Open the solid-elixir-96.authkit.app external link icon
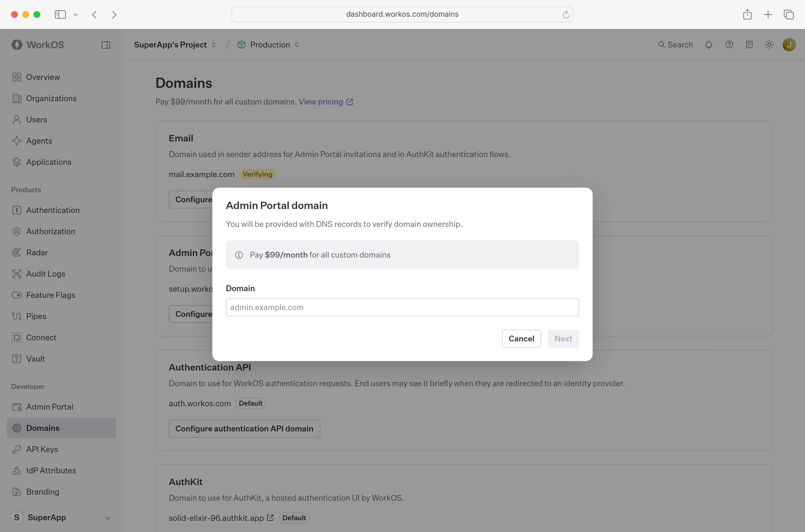The image size is (805, 532). click(270, 518)
